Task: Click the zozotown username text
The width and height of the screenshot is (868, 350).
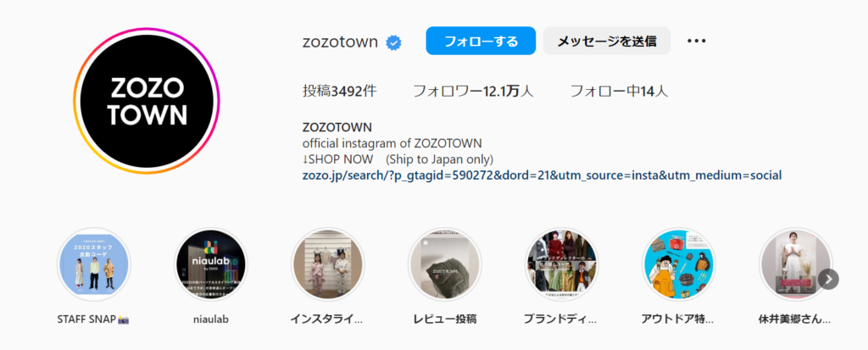Action: click(341, 42)
